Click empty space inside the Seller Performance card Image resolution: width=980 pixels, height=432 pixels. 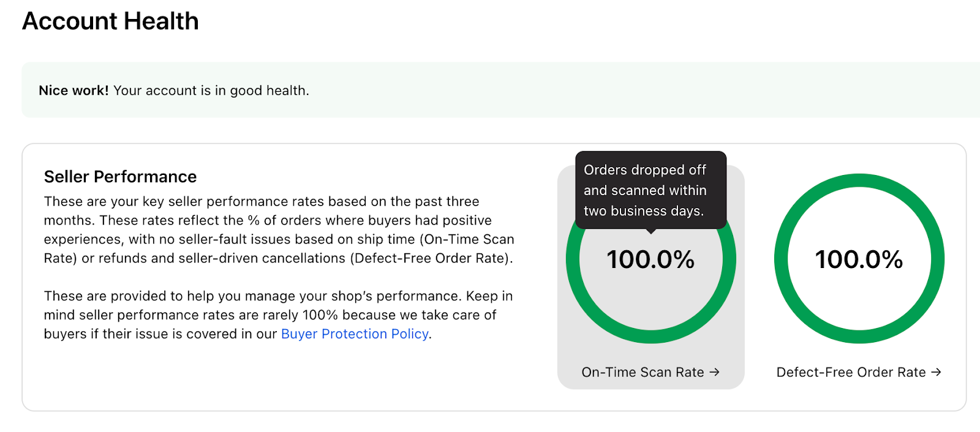276,379
